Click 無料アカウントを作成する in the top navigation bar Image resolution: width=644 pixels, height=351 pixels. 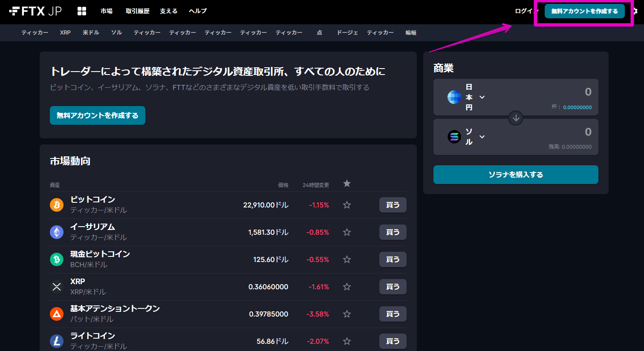[x=585, y=11]
